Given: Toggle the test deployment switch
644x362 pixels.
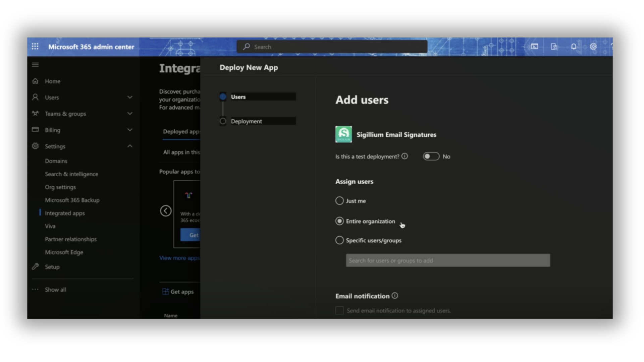Looking at the screenshot, I should click(x=431, y=157).
